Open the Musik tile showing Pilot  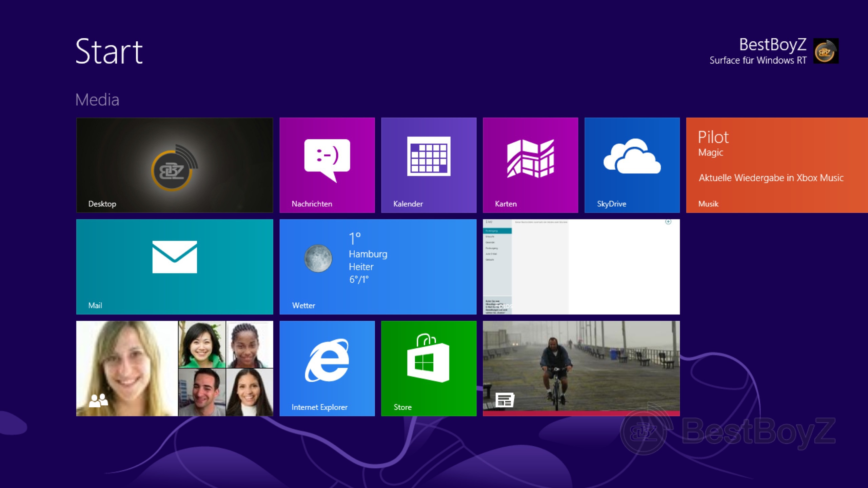(x=776, y=165)
